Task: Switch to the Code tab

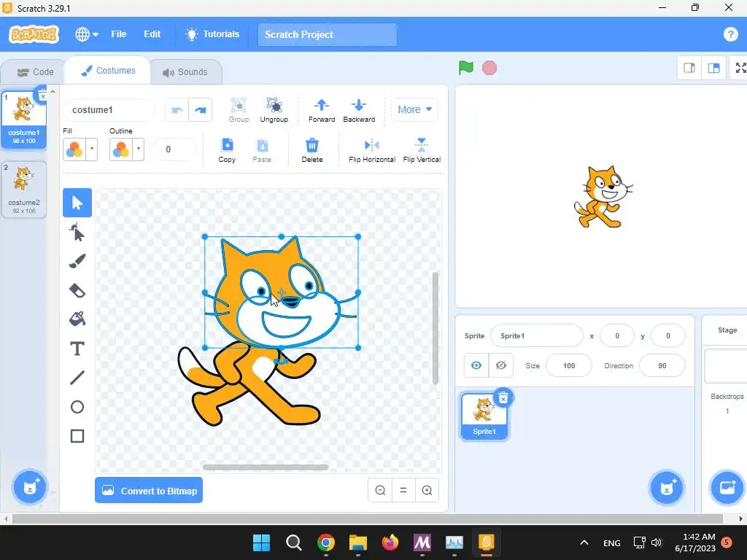Action: point(35,72)
